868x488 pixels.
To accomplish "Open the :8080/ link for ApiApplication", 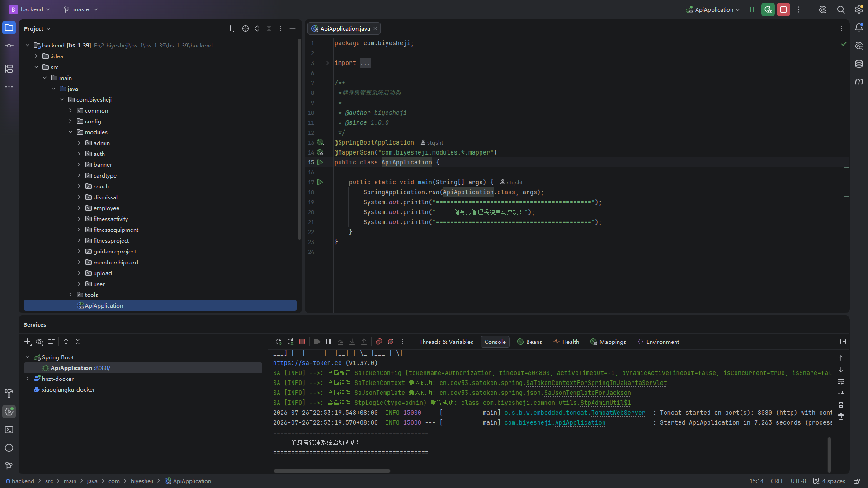I will pos(102,368).
